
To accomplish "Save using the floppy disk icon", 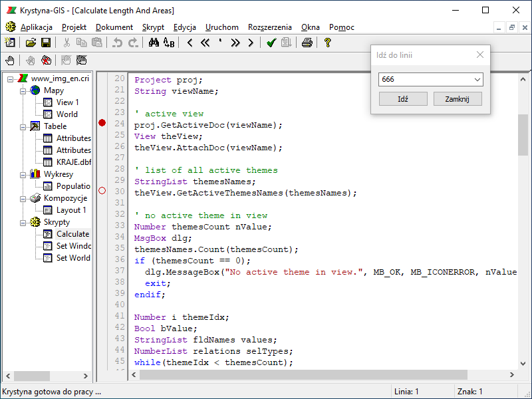I will pyautogui.click(x=46, y=43).
